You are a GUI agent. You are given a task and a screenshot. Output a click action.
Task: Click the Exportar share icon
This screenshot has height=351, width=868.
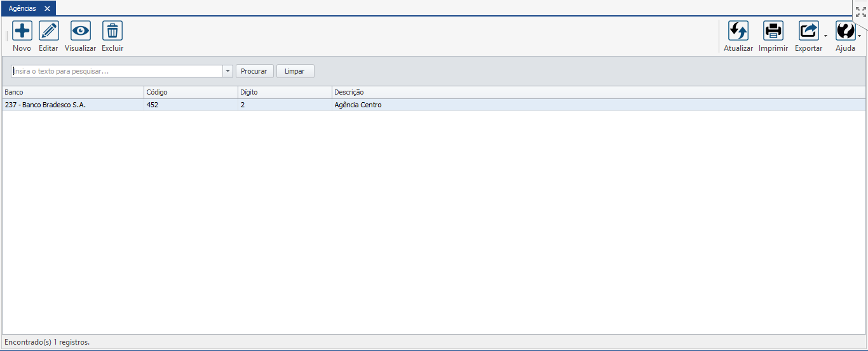(808, 31)
